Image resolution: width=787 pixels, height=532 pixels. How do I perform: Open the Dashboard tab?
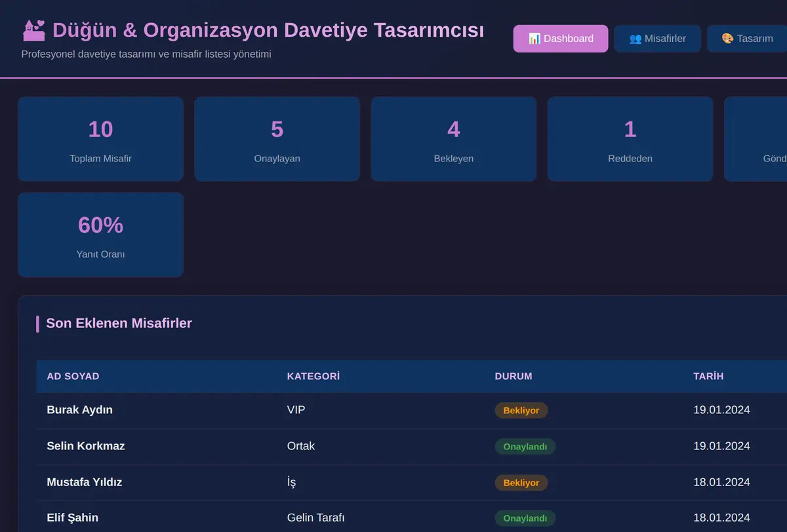pos(561,39)
